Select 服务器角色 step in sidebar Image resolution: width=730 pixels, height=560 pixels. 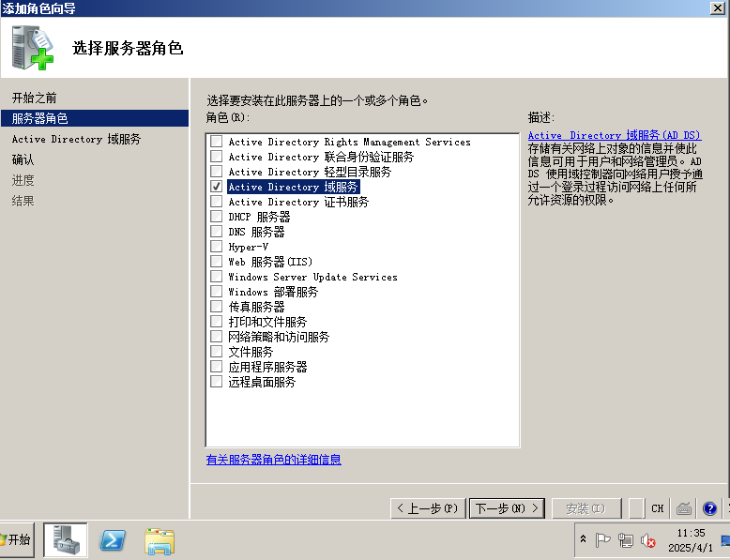95,118
